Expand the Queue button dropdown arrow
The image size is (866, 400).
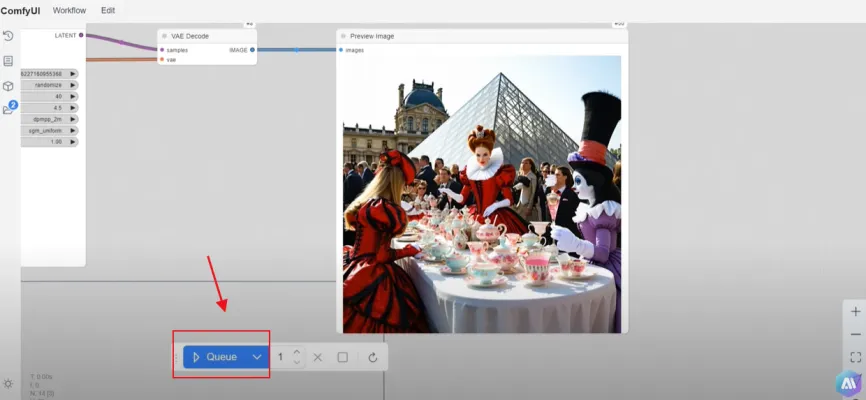tap(257, 357)
